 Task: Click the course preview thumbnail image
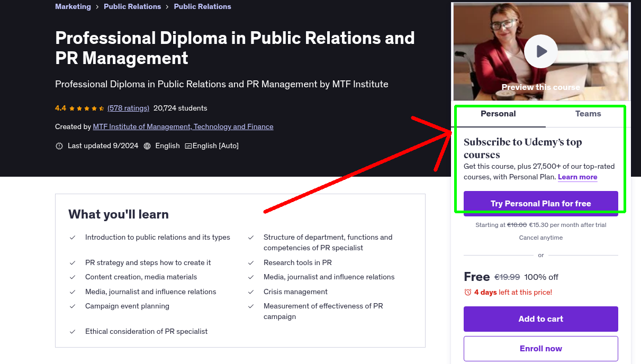click(541, 51)
